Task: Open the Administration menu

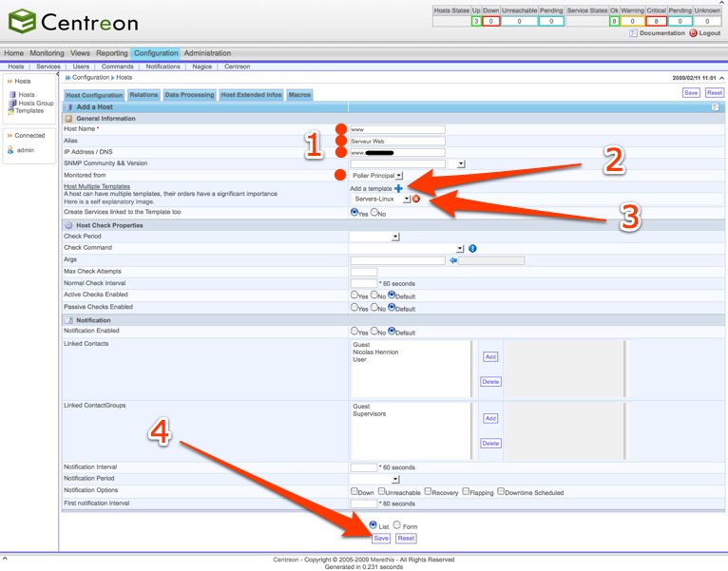Action: tap(207, 53)
